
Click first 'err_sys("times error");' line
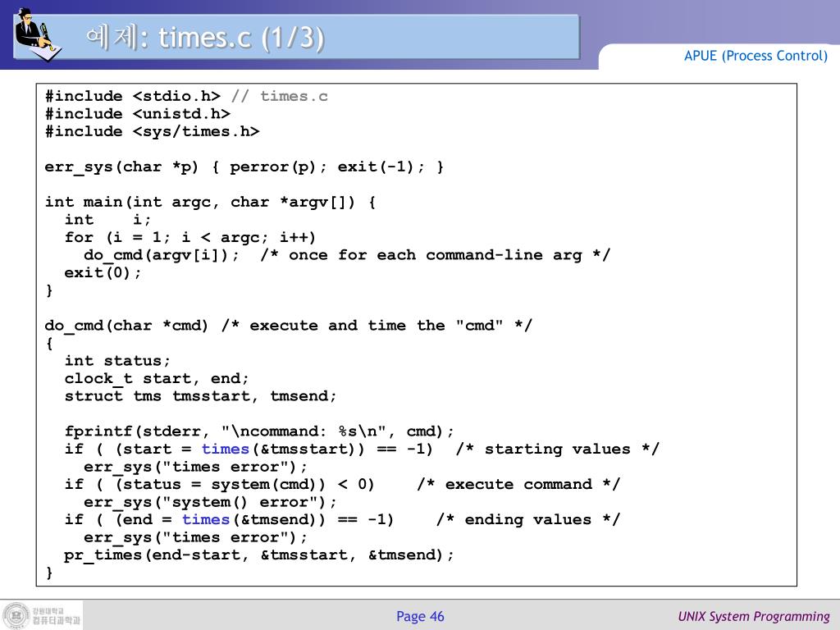(195, 467)
